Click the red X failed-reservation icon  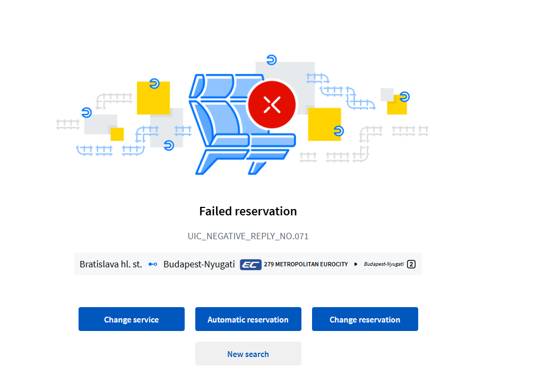272,104
